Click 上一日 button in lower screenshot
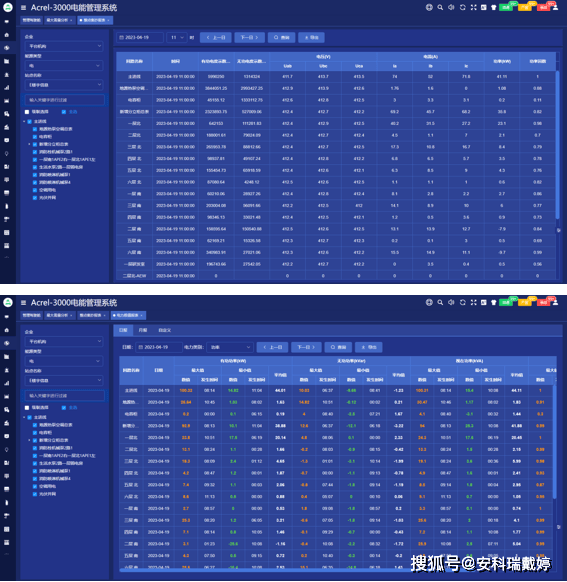The height and width of the screenshot is (582, 567). pyautogui.click(x=273, y=347)
